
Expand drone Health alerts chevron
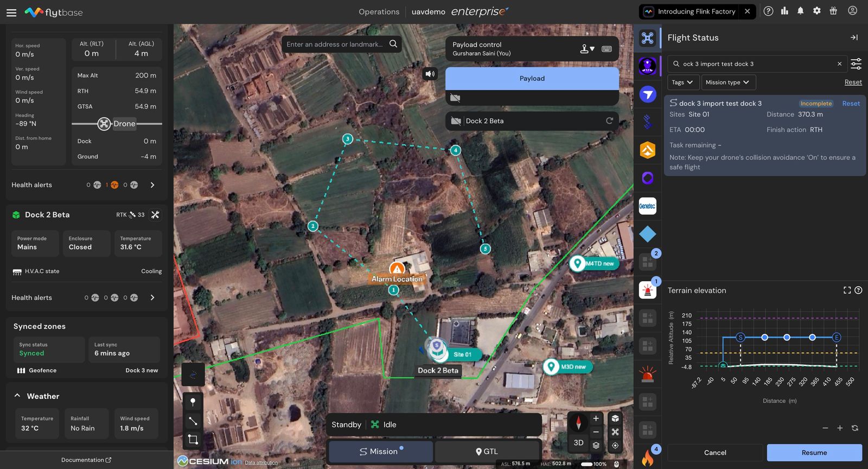tap(152, 185)
